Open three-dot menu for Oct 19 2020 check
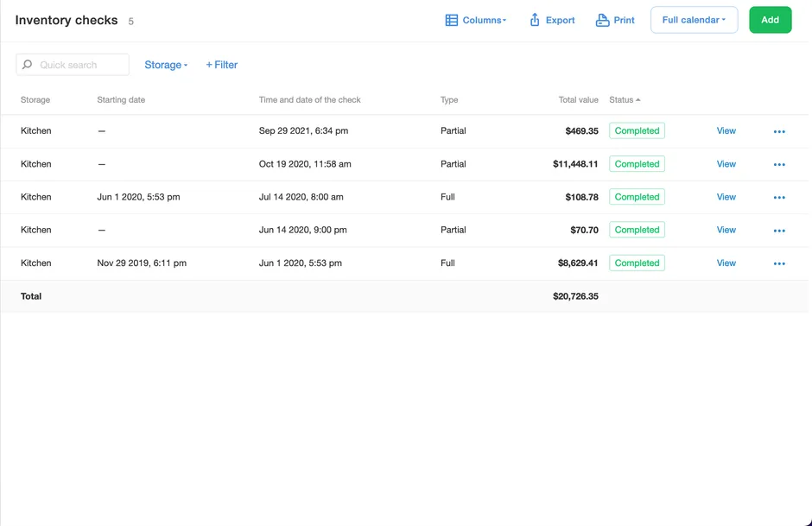The width and height of the screenshot is (812, 526). (779, 164)
